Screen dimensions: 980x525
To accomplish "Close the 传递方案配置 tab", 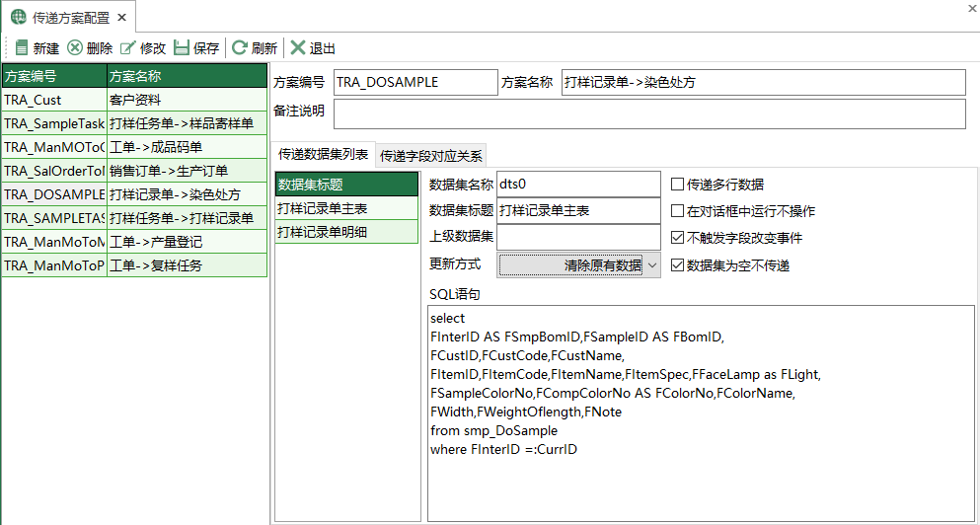I will pos(121,18).
